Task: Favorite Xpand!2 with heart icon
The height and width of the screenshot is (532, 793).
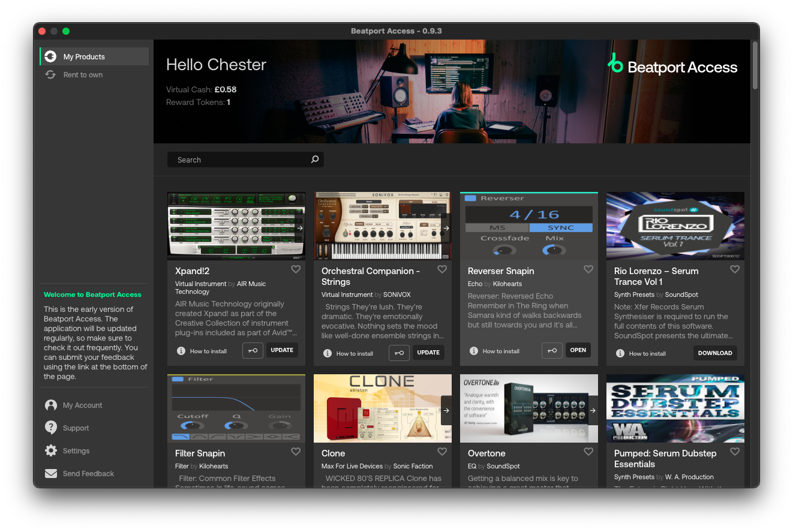Action: [296, 269]
